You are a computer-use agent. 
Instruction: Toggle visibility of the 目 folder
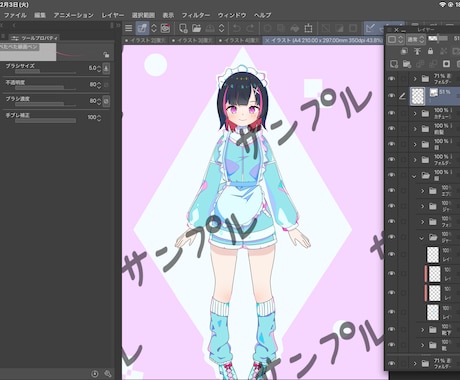(392, 144)
